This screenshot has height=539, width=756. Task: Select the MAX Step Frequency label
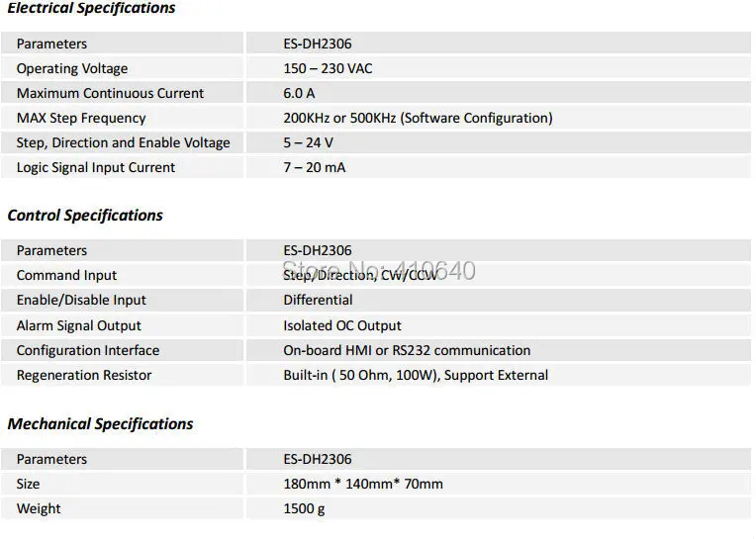tap(81, 118)
